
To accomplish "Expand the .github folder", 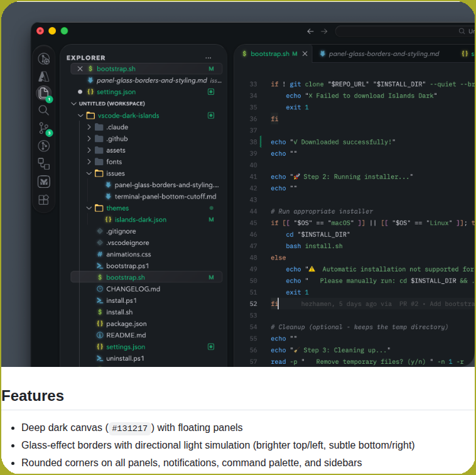I will (x=89, y=138).
